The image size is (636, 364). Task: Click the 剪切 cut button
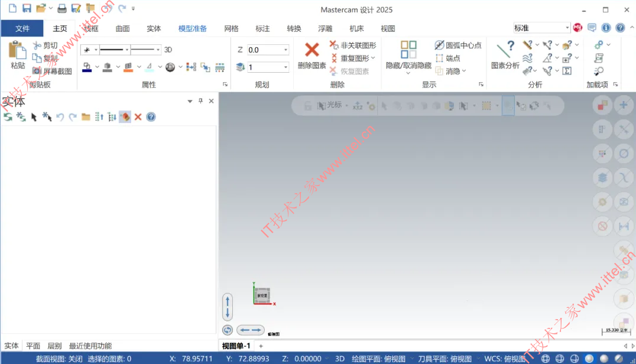point(46,45)
